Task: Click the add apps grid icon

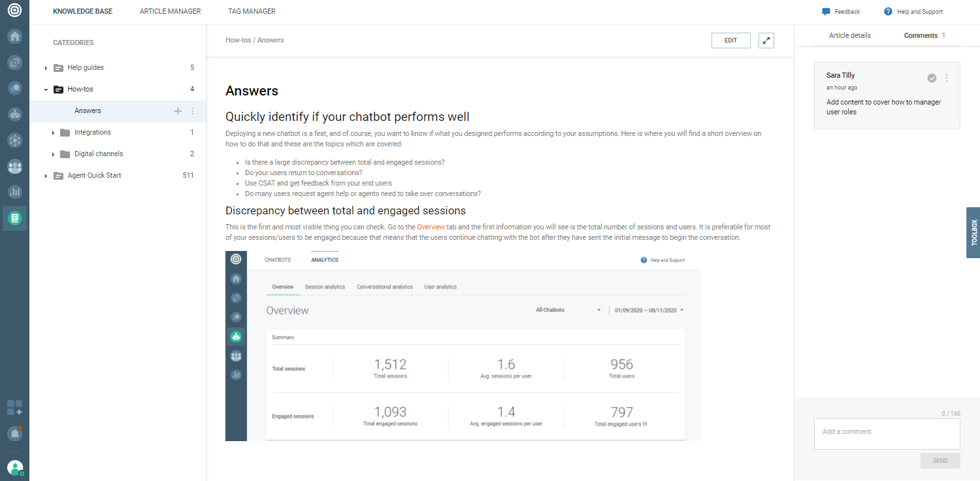Action: [x=14, y=408]
